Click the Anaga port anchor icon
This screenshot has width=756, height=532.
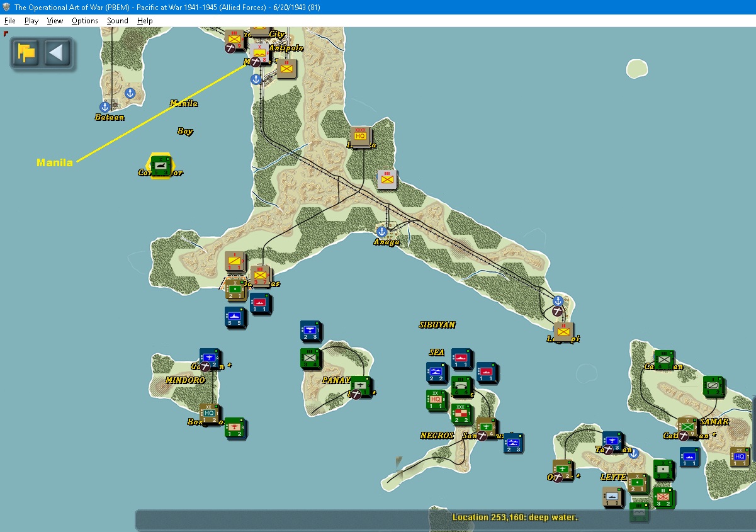click(381, 231)
